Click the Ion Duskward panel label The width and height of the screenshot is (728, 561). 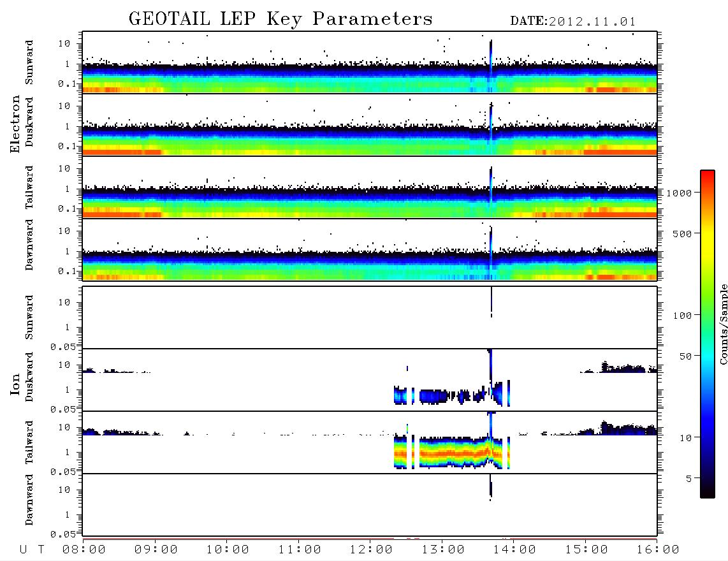click(29, 377)
